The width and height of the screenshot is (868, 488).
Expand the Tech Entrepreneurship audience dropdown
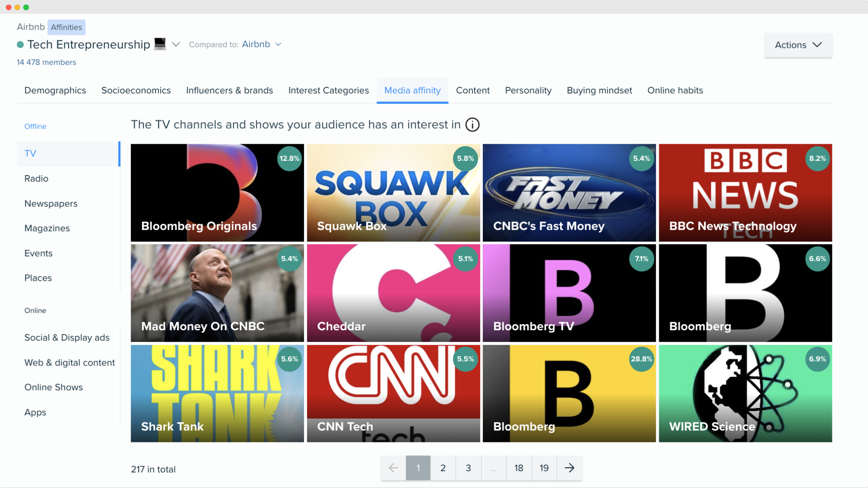pos(176,44)
